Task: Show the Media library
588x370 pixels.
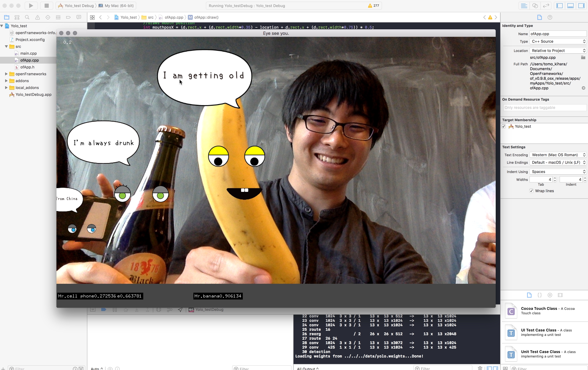Action: click(x=560, y=295)
